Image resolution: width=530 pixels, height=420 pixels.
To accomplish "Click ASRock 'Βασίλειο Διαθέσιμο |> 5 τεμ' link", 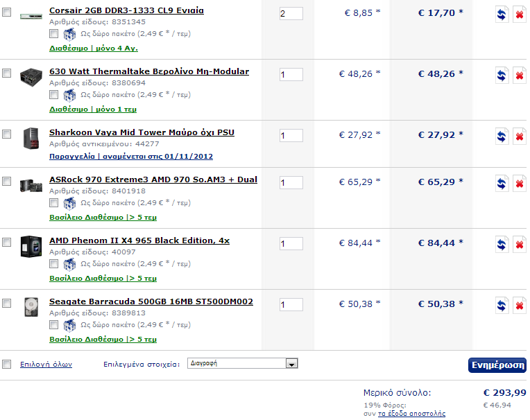I will (103, 218).
